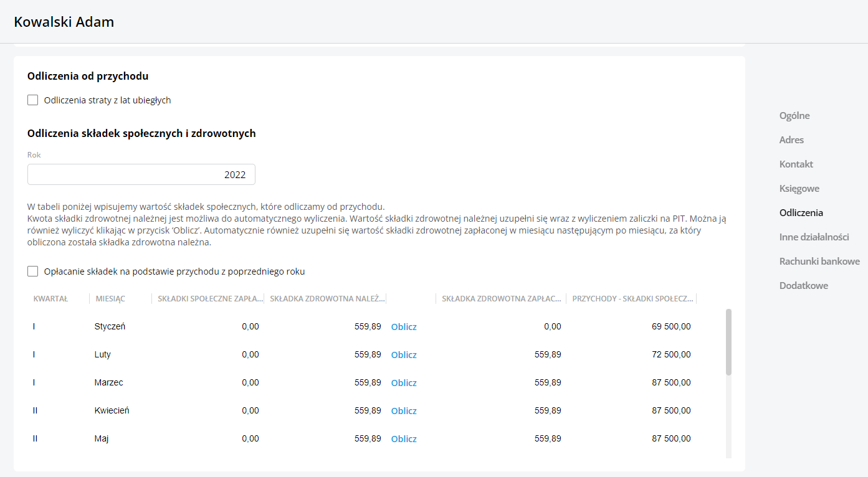Image resolution: width=868 pixels, height=477 pixels.
Task: Switch to Rachunki bankowe section
Action: pos(819,262)
